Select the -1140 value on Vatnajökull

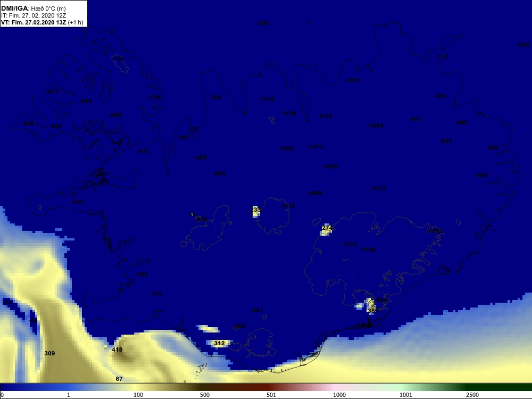(x=368, y=250)
